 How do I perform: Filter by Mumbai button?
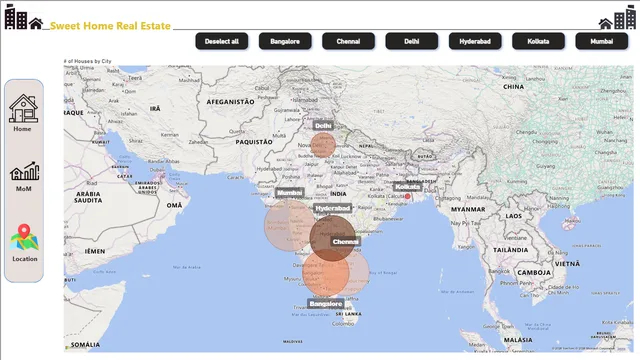(x=601, y=41)
